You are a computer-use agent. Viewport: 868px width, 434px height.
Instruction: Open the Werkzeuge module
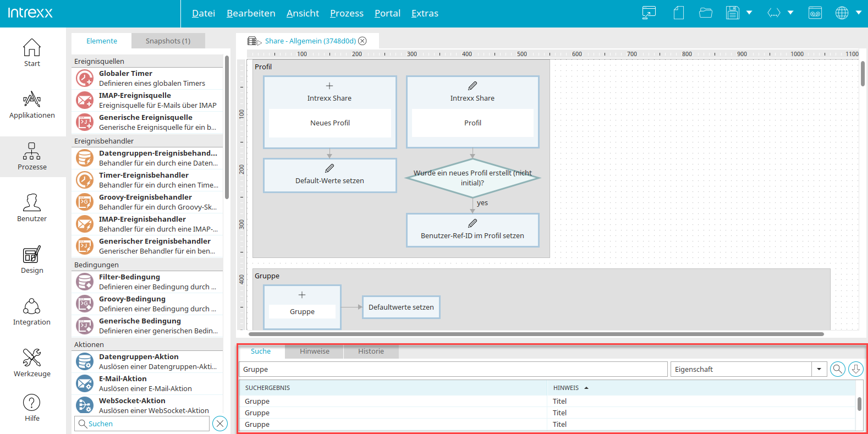coord(32,363)
